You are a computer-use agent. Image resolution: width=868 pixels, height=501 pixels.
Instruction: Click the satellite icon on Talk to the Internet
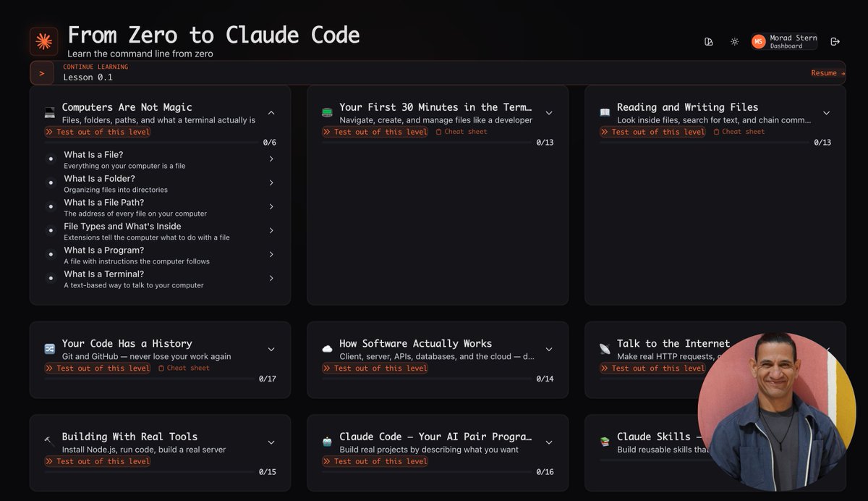point(605,350)
